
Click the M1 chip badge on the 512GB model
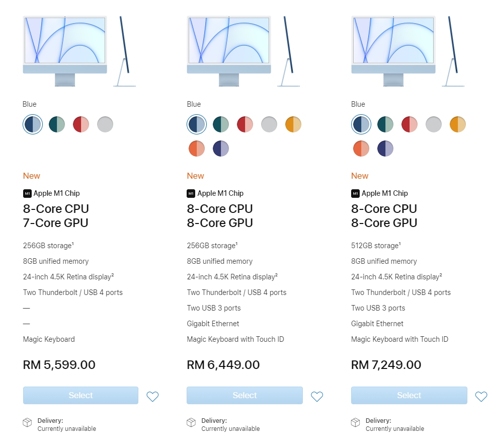point(355,193)
